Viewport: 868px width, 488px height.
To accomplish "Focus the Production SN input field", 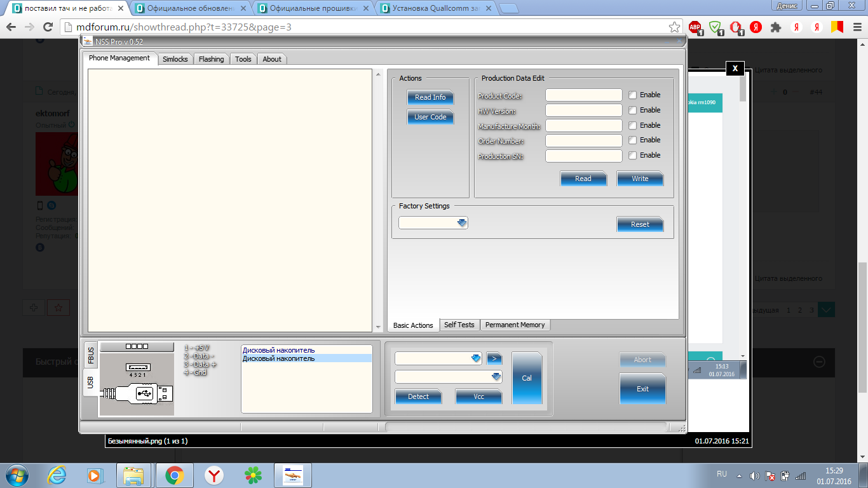I will click(584, 156).
